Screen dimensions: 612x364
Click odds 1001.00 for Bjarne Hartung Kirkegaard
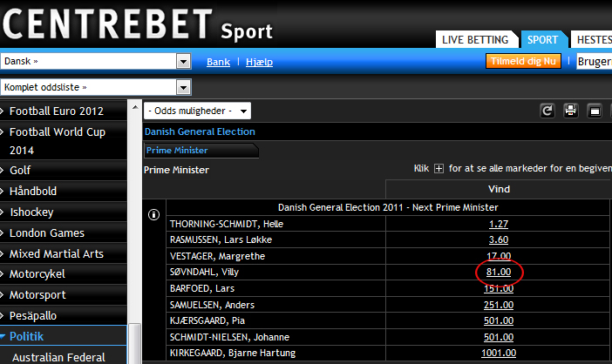point(499,353)
